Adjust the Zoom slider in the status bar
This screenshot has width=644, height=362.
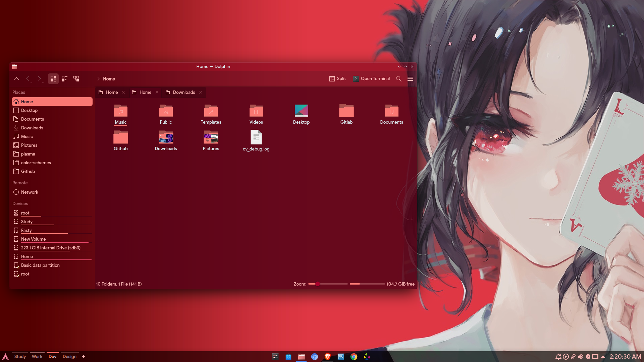(328, 284)
